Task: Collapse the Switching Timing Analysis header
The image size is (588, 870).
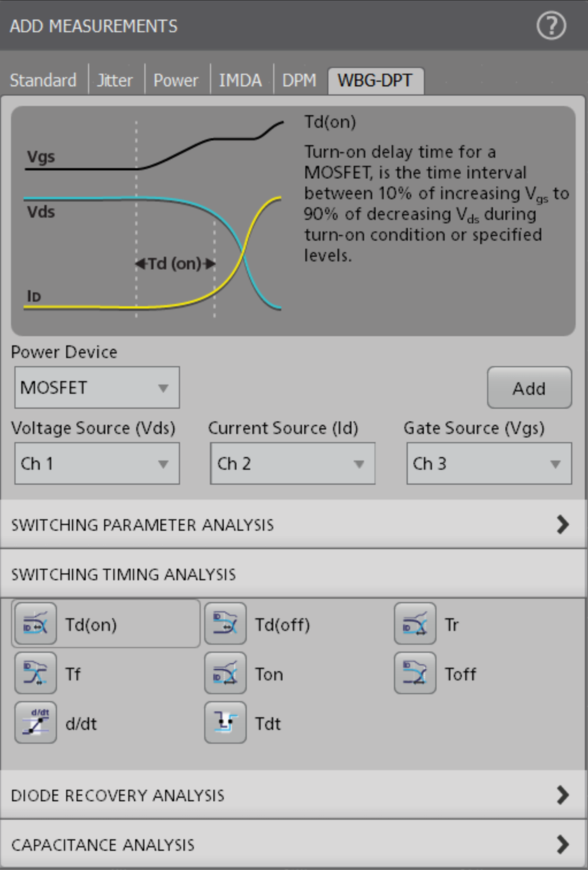Action: (294, 574)
